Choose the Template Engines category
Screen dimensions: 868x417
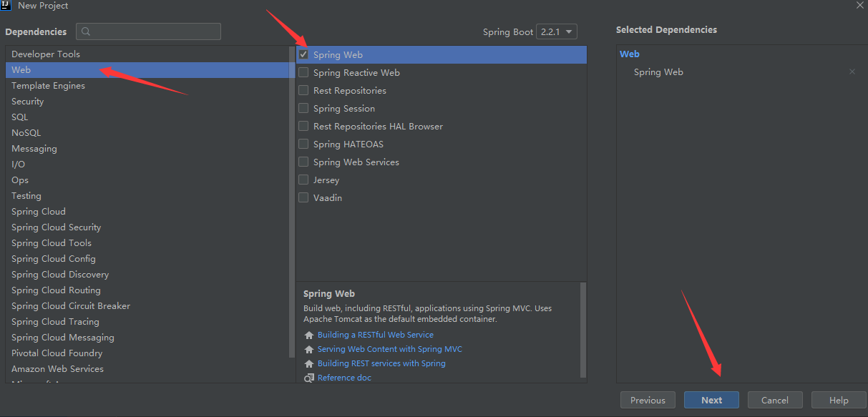point(147,86)
